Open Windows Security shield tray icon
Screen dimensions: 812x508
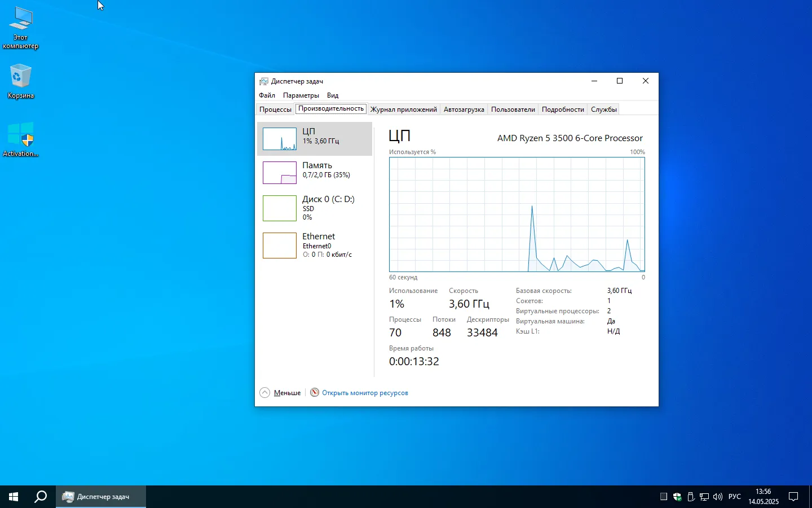(677, 497)
